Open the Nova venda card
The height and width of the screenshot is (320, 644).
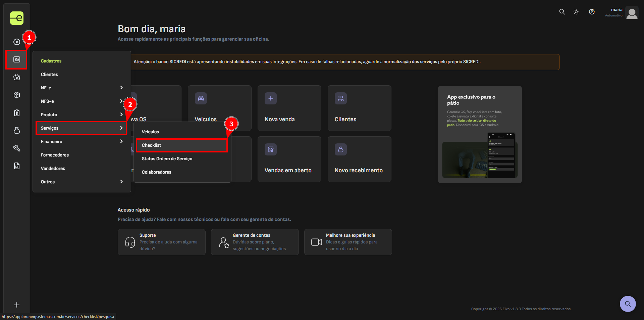tap(289, 108)
